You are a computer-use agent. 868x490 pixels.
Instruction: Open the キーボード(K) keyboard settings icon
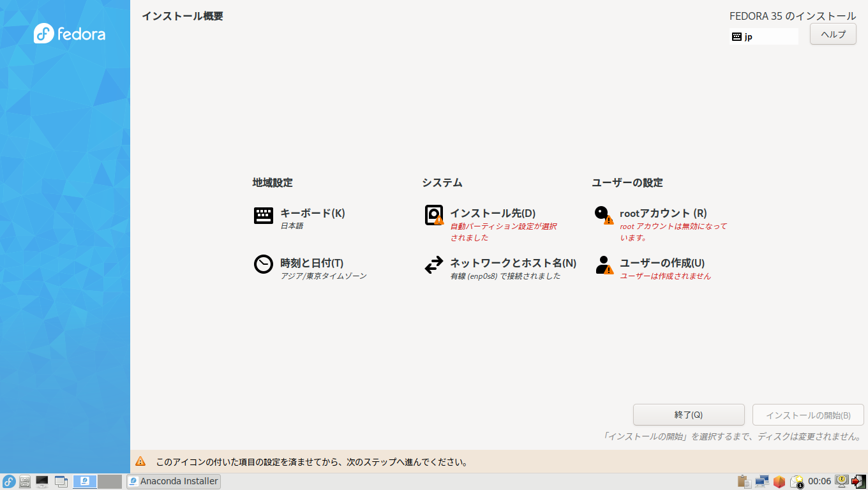tap(264, 216)
